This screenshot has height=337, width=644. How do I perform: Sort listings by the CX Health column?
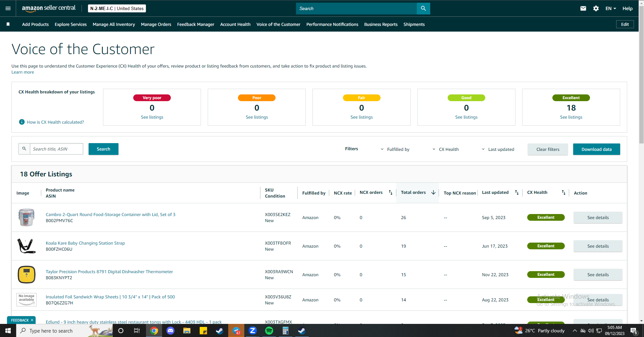click(x=563, y=193)
